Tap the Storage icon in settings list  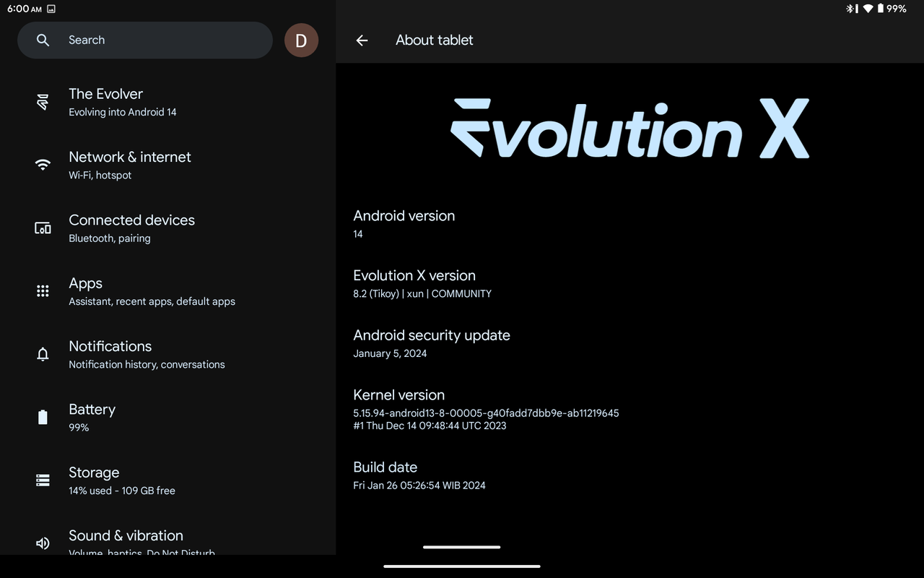(x=43, y=480)
